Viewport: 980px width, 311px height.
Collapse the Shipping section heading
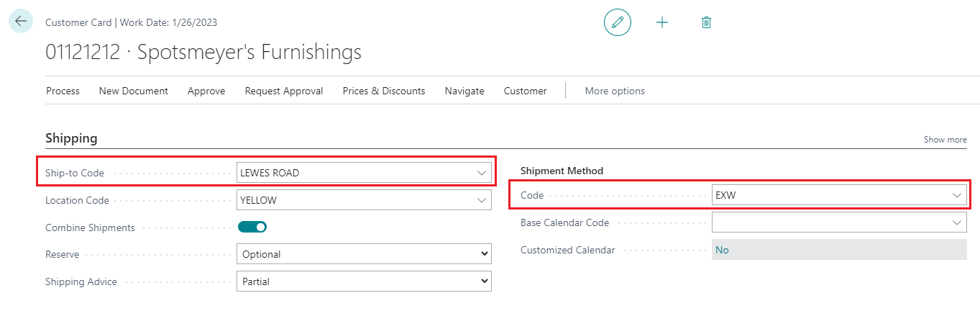(71, 138)
